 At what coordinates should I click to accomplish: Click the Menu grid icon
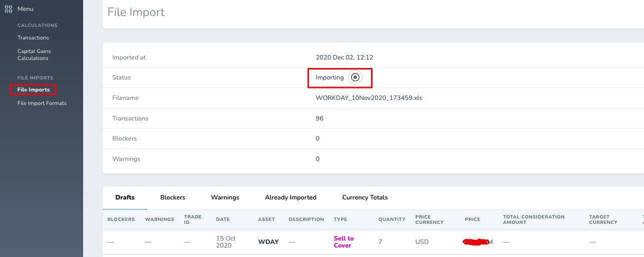[x=9, y=9]
